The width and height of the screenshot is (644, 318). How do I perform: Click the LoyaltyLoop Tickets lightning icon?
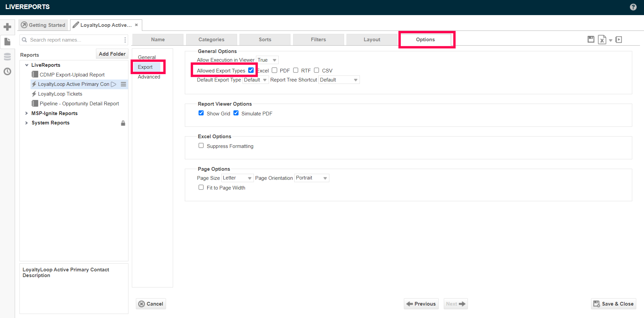point(34,94)
